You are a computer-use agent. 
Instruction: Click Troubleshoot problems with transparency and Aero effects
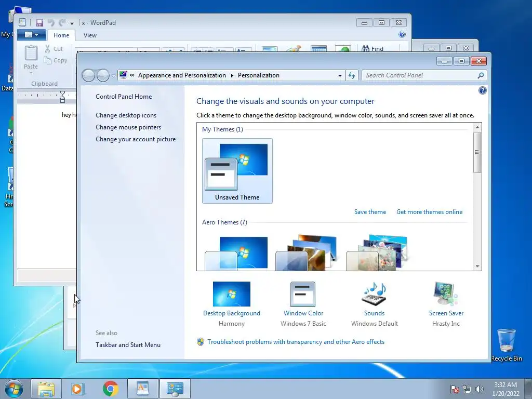pos(296,342)
